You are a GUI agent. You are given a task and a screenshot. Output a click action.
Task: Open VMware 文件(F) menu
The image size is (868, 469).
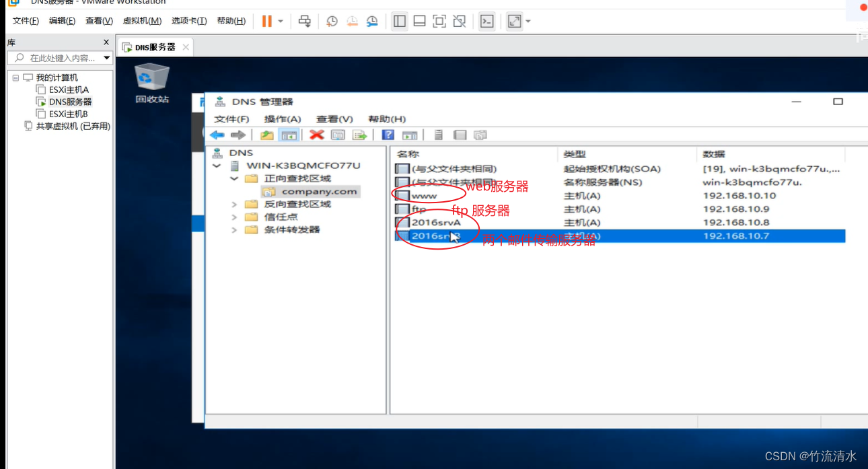[26, 21]
